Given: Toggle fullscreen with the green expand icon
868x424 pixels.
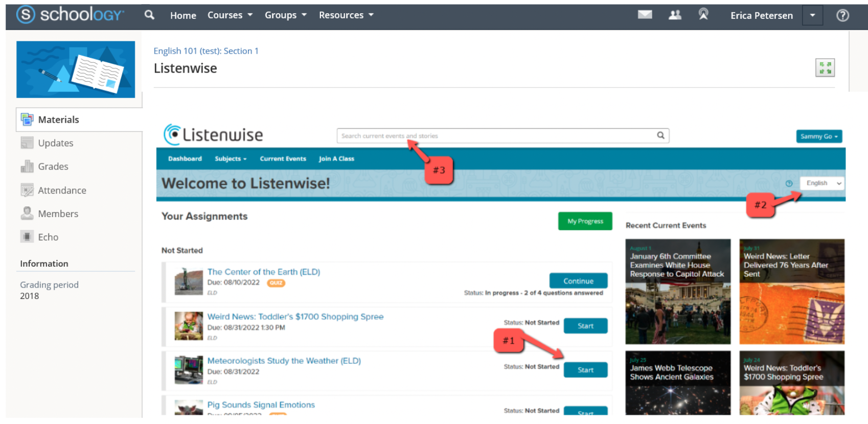Looking at the screenshot, I should click(x=825, y=67).
